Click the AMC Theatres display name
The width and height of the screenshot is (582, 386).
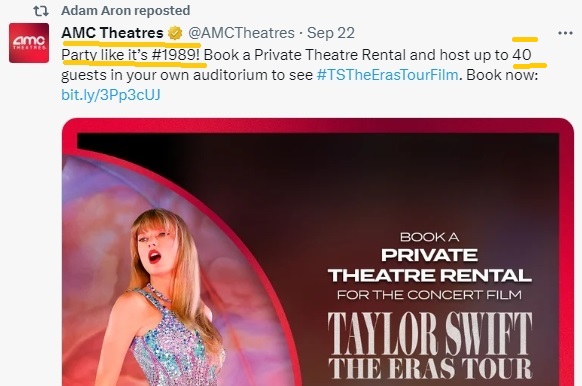click(x=112, y=33)
